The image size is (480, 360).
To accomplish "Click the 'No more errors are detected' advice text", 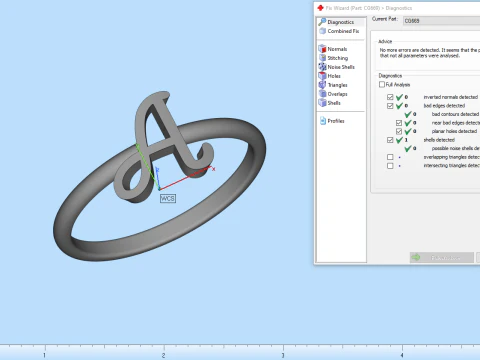I will (430, 53).
